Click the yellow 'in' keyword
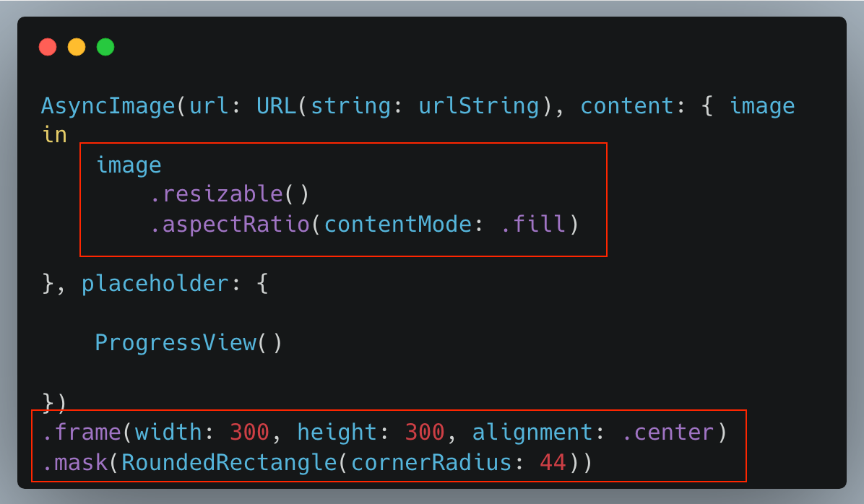The image size is (864, 504). [55, 135]
